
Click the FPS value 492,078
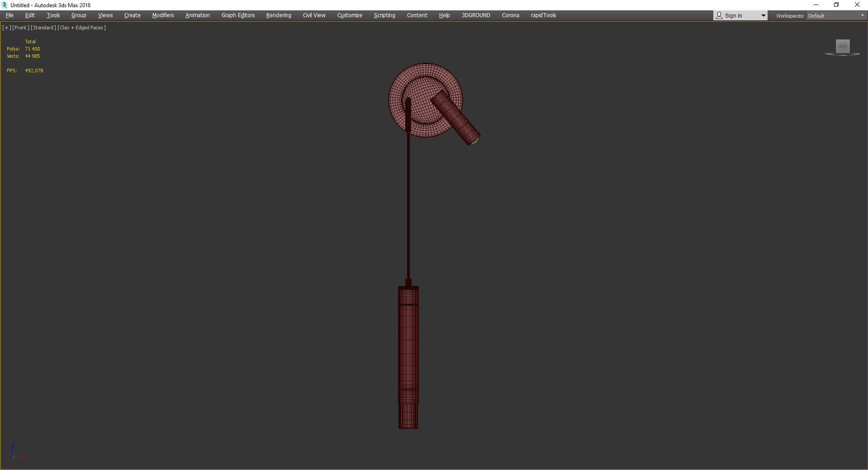(34, 70)
